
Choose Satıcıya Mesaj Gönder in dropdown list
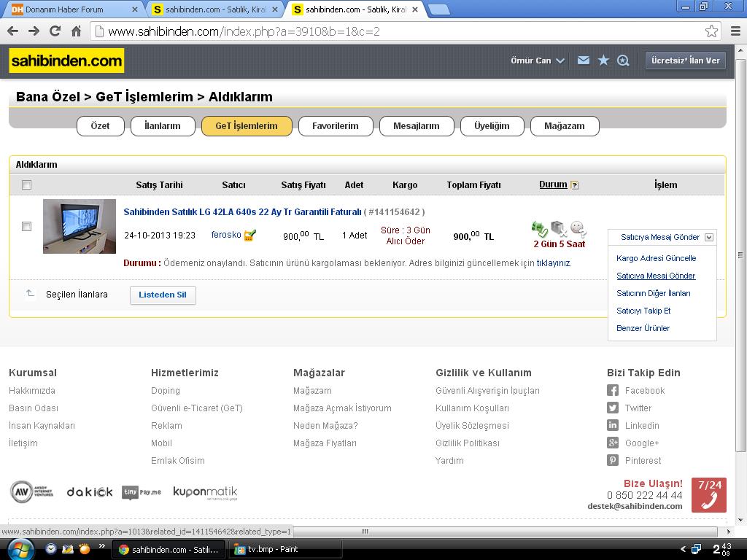click(656, 276)
